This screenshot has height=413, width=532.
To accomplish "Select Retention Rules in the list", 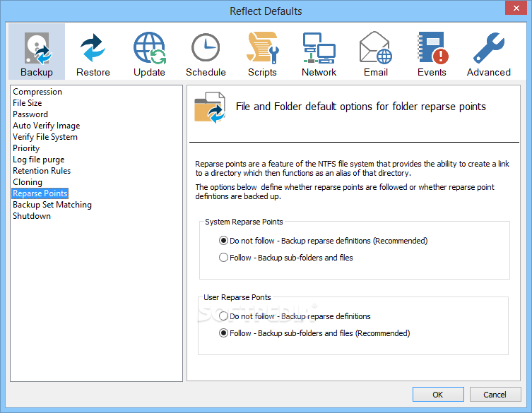I will (42, 171).
